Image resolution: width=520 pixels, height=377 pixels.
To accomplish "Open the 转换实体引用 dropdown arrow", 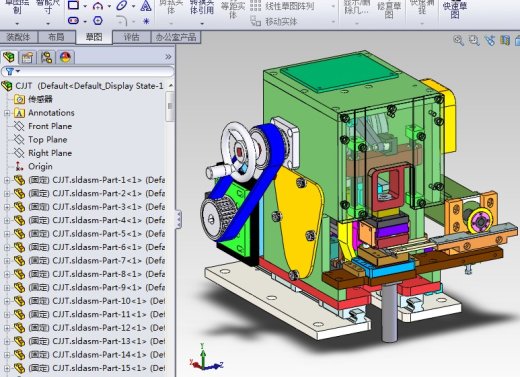I will 202,24.
